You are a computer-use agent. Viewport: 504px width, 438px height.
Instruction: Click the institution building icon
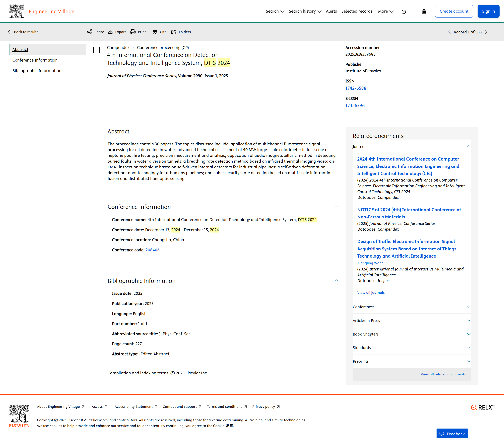pos(424,11)
